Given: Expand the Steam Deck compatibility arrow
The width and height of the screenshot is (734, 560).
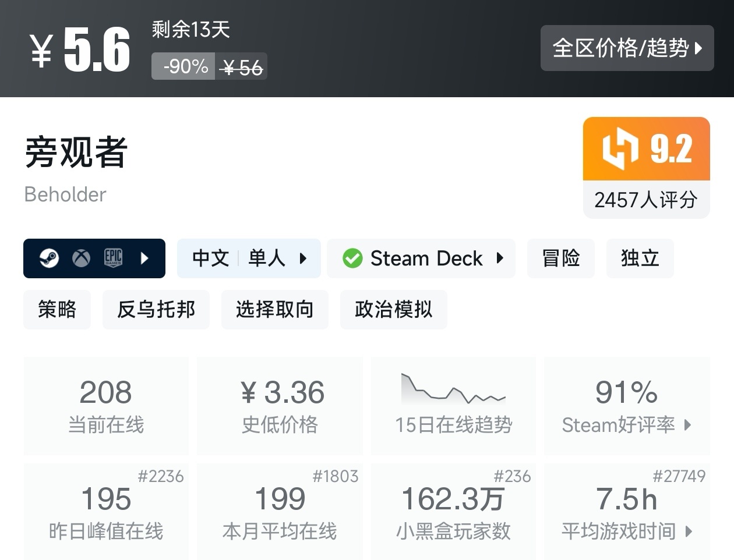Looking at the screenshot, I should [x=500, y=258].
